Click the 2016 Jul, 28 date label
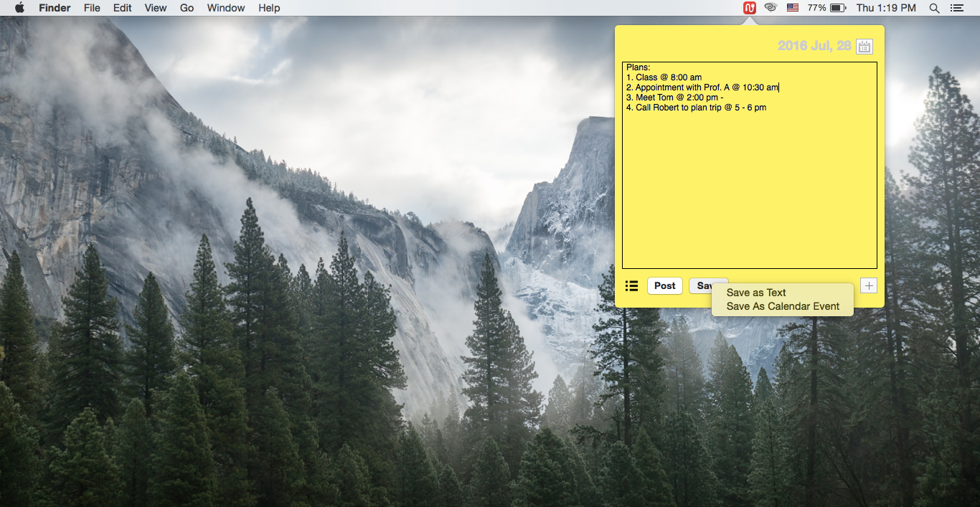 814,46
